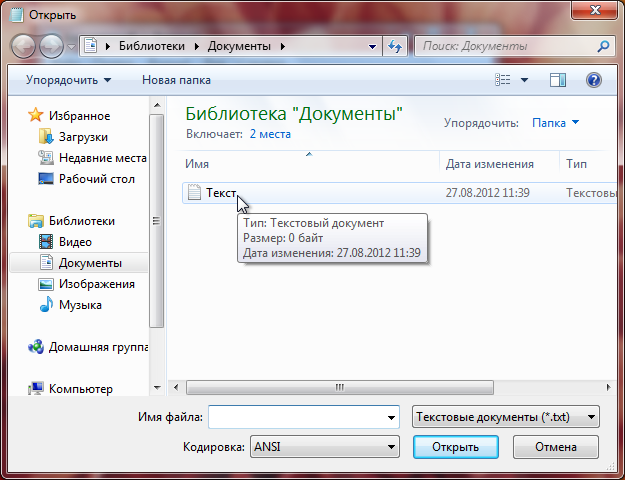Click the Отмена button

(556, 447)
